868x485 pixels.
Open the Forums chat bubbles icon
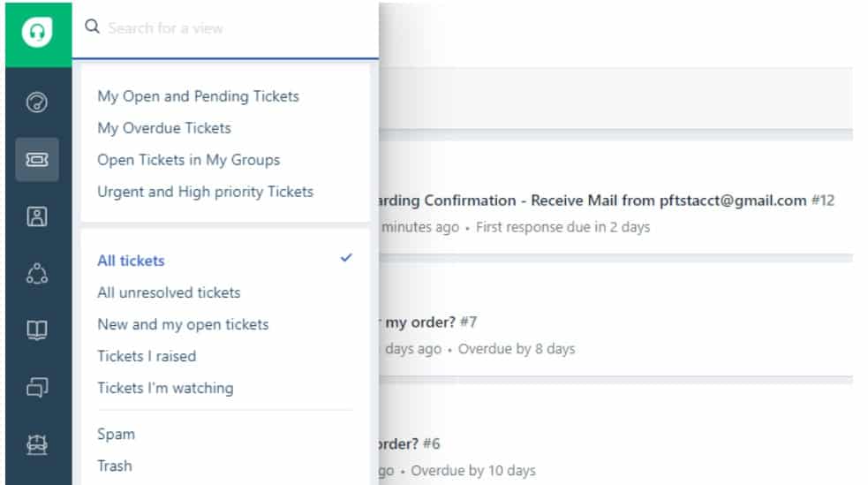click(x=36, y=387)
